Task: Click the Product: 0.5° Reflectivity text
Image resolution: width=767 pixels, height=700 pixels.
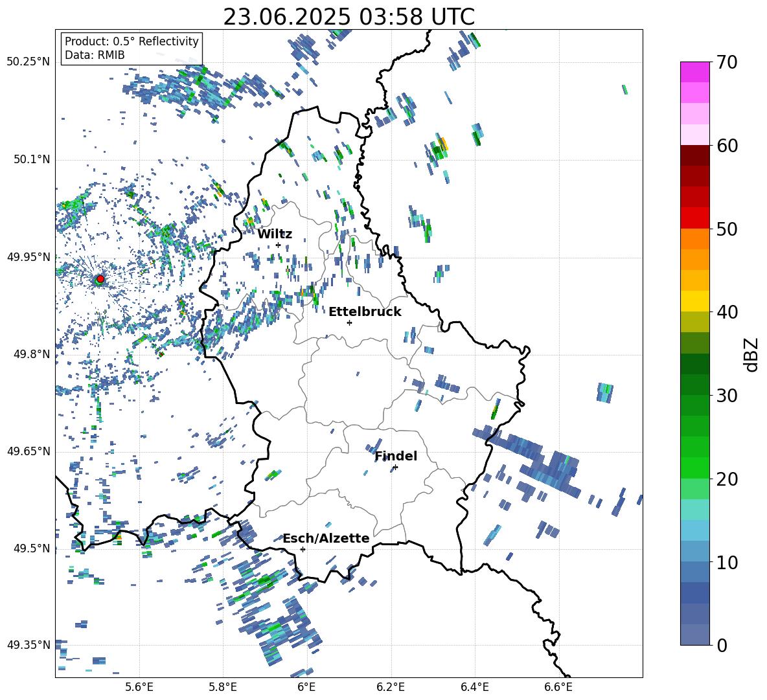Action: tap(132, 41)
